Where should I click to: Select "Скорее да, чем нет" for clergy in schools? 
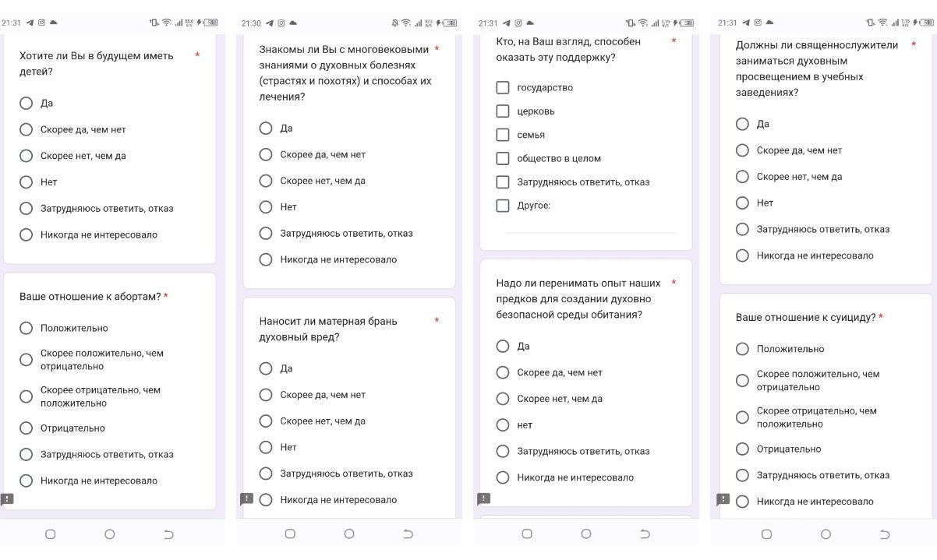[x=742, y=150]
